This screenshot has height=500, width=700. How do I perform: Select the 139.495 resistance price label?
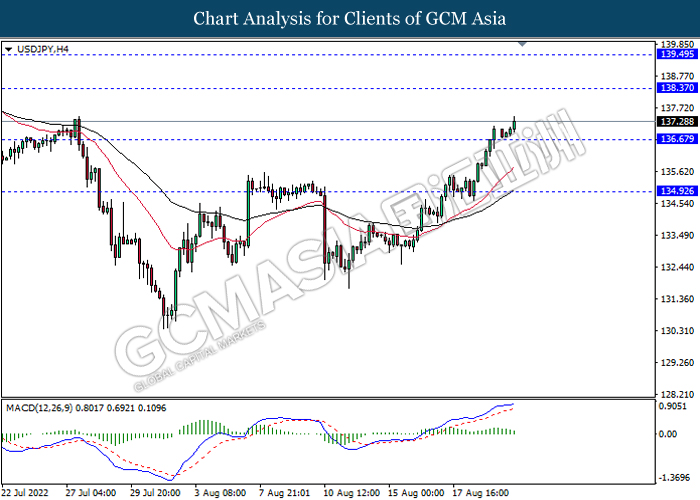(677, 54)
